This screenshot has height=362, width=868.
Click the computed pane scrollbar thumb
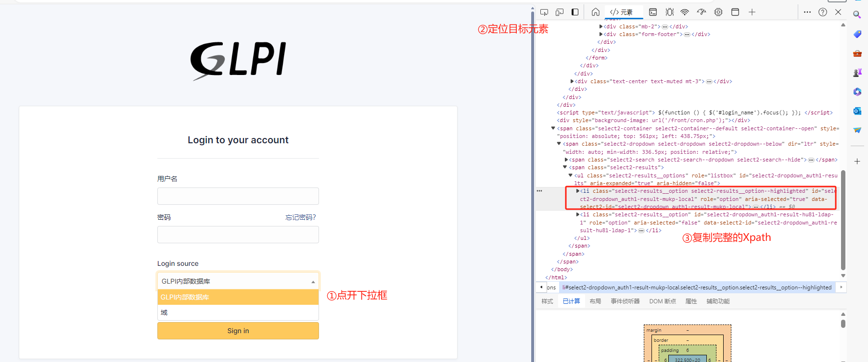tap(843, 323)
